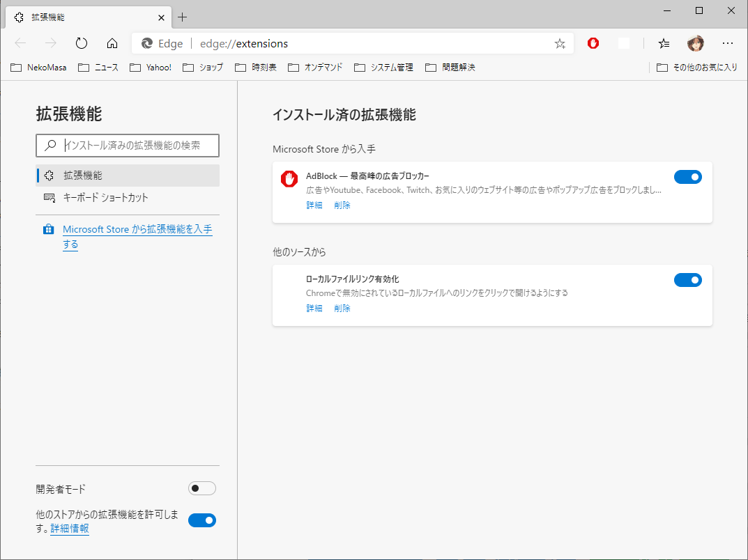748x560 pixels.
Task: Focus the installed extensions search field
Action: point(128,146)
